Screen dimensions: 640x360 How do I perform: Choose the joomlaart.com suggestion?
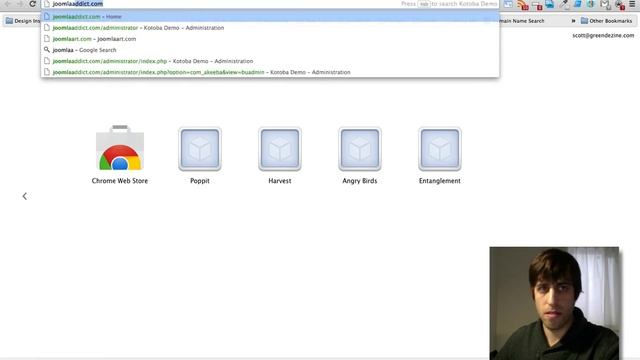click(270, 39)
